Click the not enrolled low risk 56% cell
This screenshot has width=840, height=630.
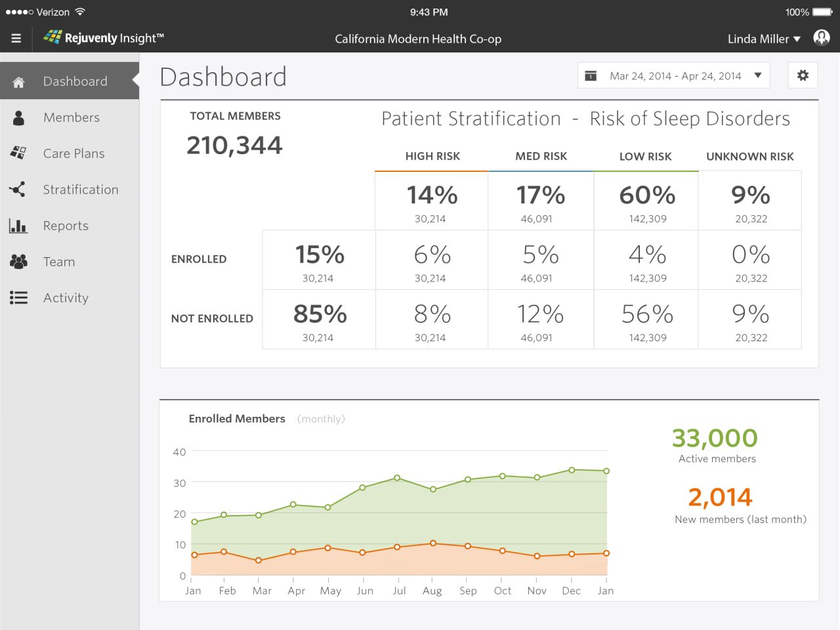pos(647,320)
